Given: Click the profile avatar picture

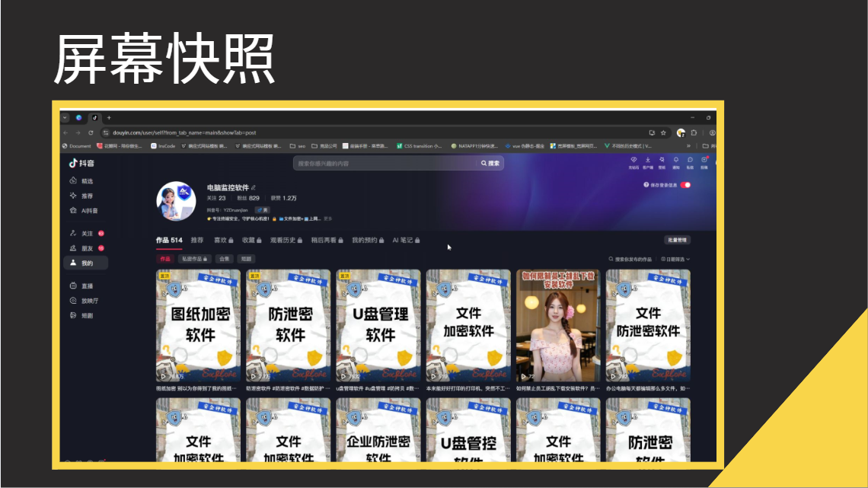Looking at the screenshot, I should coord(176,201).
